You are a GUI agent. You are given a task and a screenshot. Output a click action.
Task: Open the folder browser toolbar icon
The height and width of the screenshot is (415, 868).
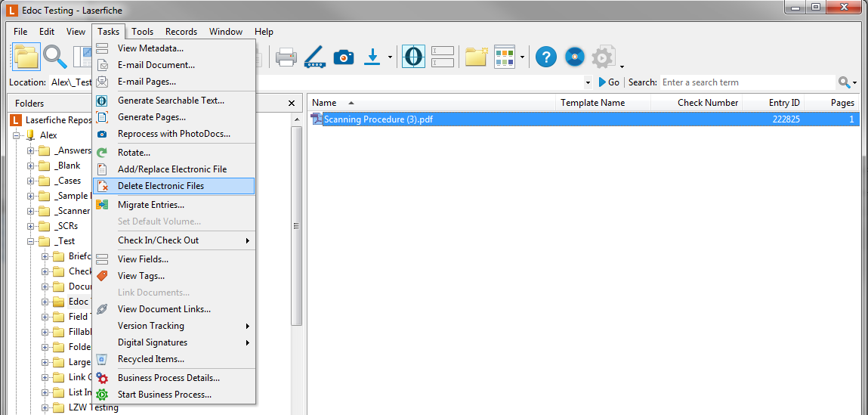coord(26,57)
